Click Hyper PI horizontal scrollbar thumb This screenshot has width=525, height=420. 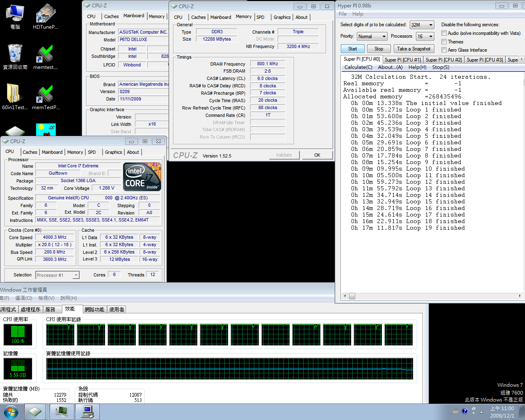[352, 296]
